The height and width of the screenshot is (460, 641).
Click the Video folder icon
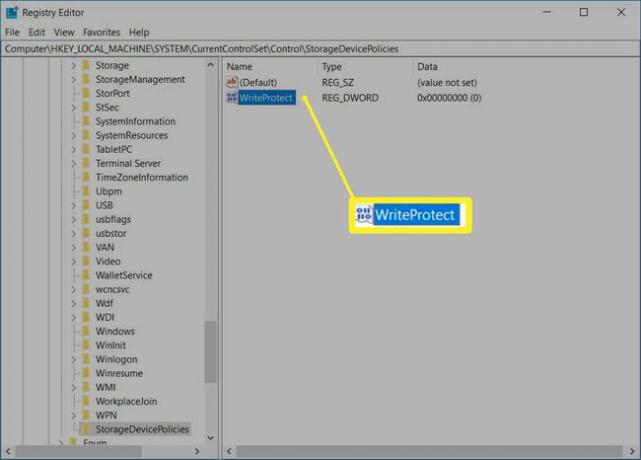86,261
